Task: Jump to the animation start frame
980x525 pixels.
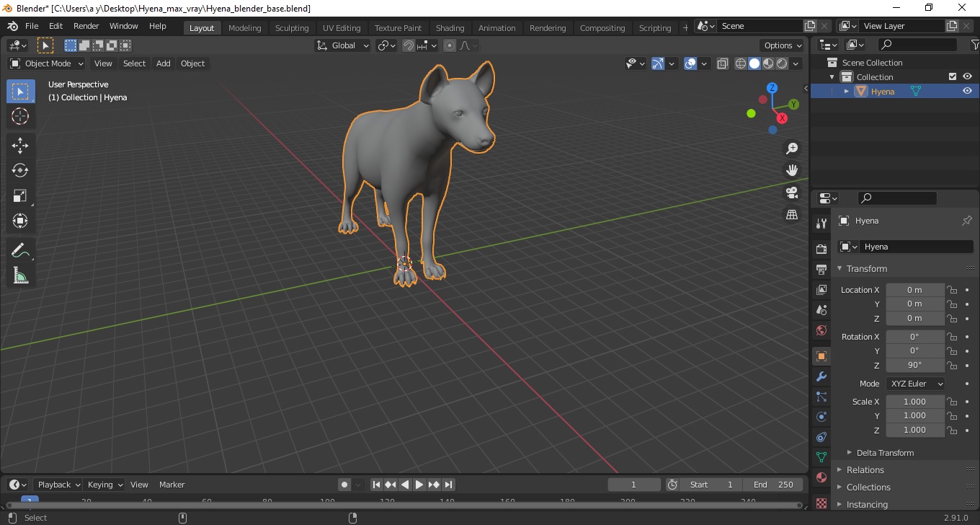Action: pyautogui.click(x=376, y=485)
